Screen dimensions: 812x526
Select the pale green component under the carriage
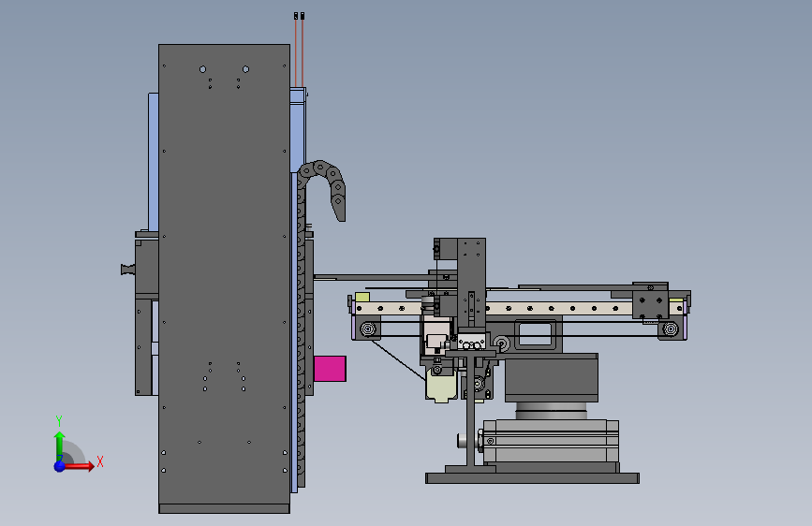(x=441, y=386)
